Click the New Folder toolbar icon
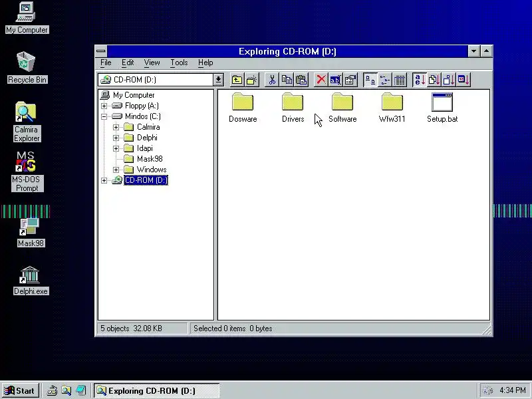 (x=252, y=80)
